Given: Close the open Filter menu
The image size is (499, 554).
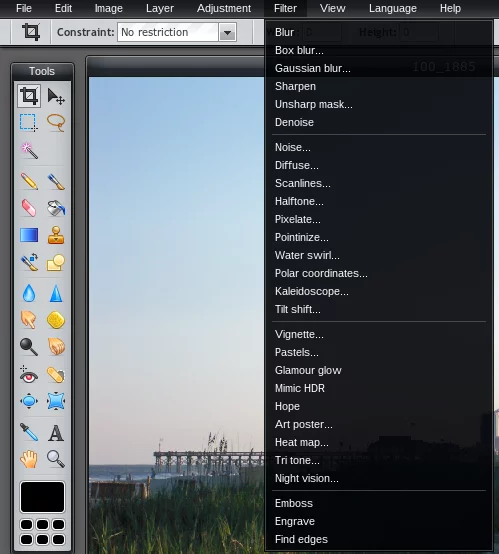Looking at the screenshot, I should click(x=285, y=8).
